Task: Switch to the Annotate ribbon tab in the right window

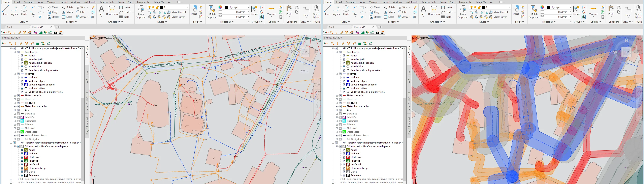Action: click(x=351, y=2)
